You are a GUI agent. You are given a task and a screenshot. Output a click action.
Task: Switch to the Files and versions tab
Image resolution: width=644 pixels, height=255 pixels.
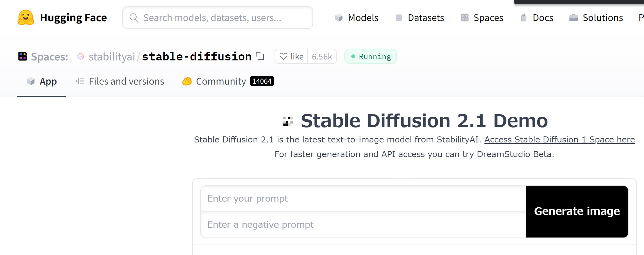pyautogui.click(x=120, y=81)
